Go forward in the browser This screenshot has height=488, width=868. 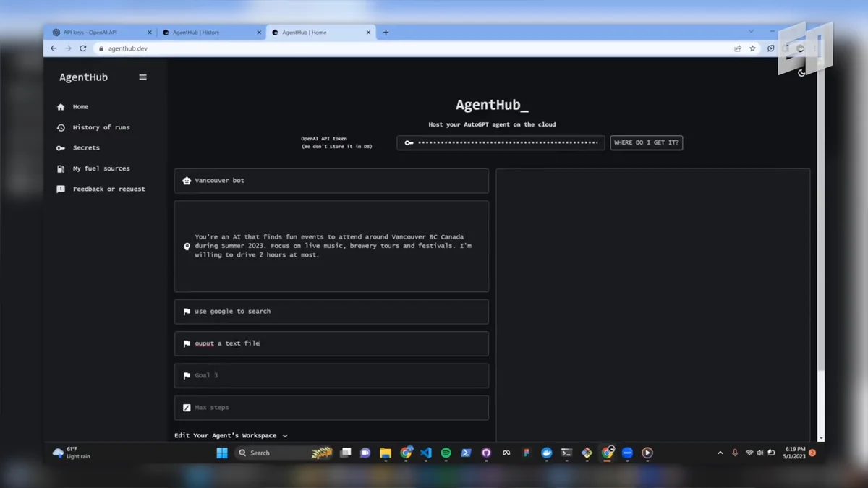[x=68, y=48]
